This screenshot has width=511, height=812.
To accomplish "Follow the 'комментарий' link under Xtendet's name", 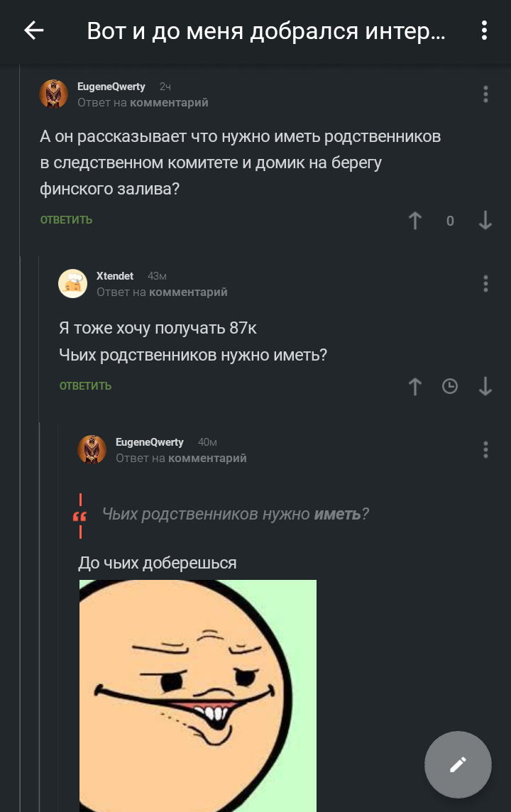I will click(x=188, y=292).
